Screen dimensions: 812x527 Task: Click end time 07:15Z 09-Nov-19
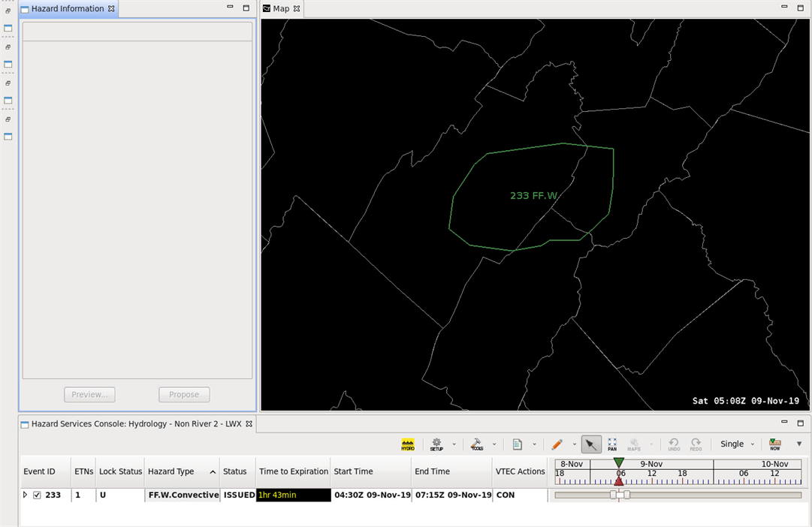[453, 495]
